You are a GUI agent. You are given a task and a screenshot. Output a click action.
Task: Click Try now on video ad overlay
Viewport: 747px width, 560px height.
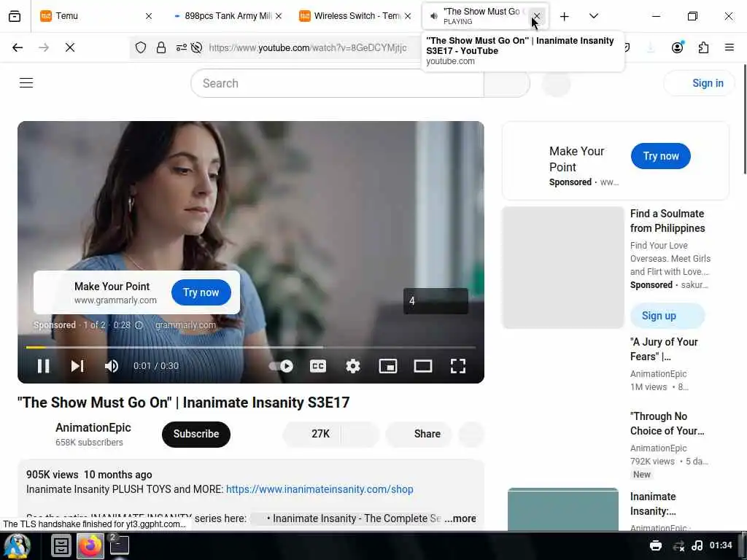[x=201, y=292]
